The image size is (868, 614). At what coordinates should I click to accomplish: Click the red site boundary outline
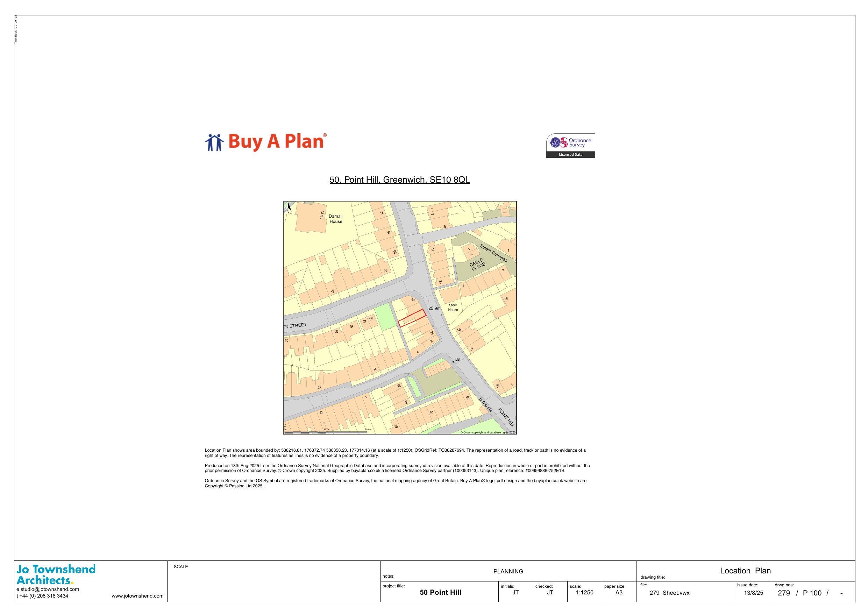pyautogui.click(x=412, y=318)
